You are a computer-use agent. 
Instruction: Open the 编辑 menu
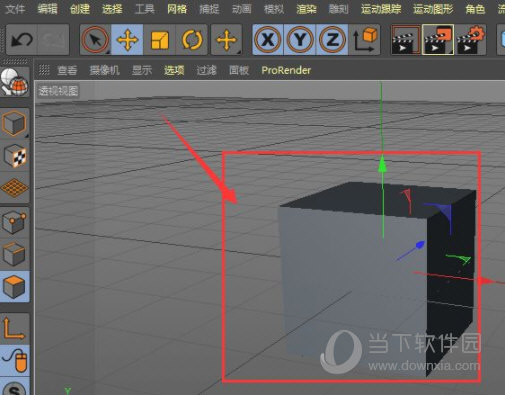coord(47,9)
